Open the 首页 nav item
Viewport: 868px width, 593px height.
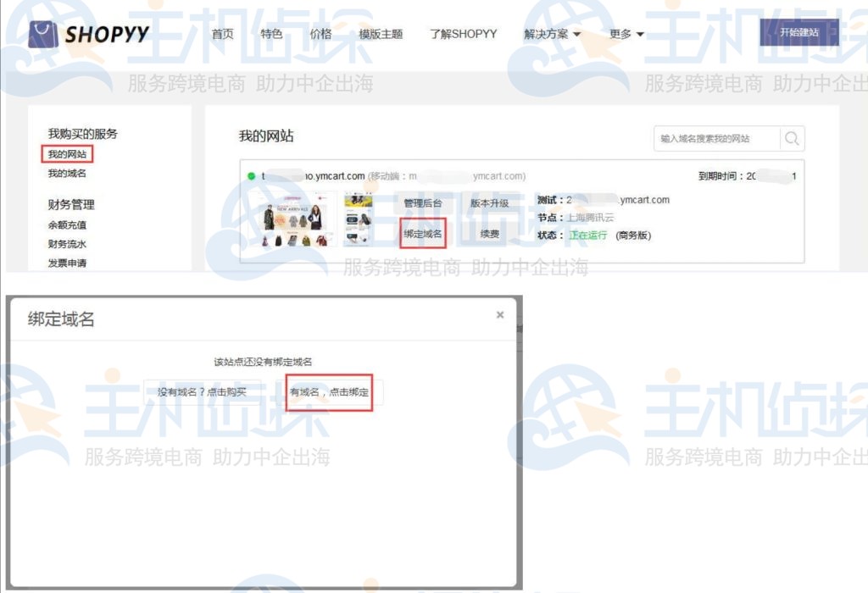pos(223,34)
